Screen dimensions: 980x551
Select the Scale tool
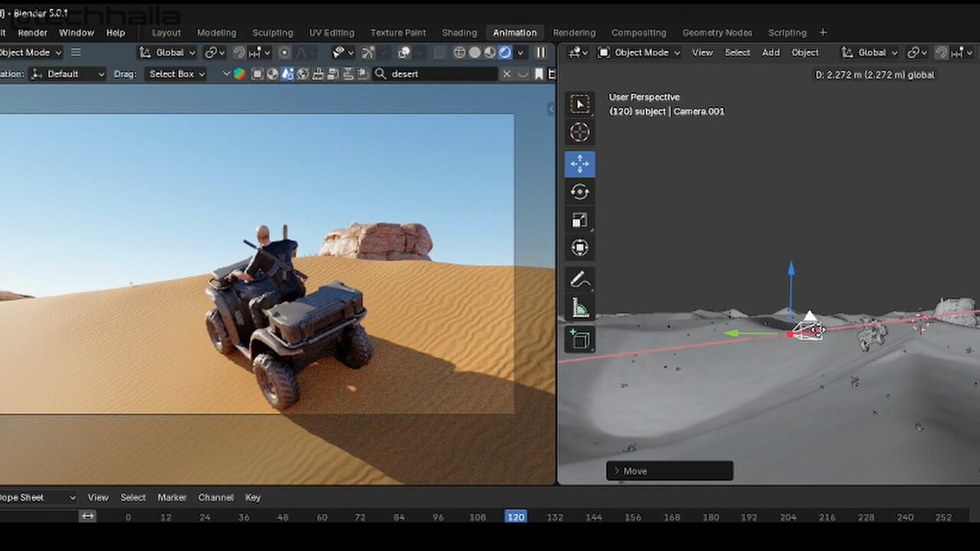click(x=580, y=220)
